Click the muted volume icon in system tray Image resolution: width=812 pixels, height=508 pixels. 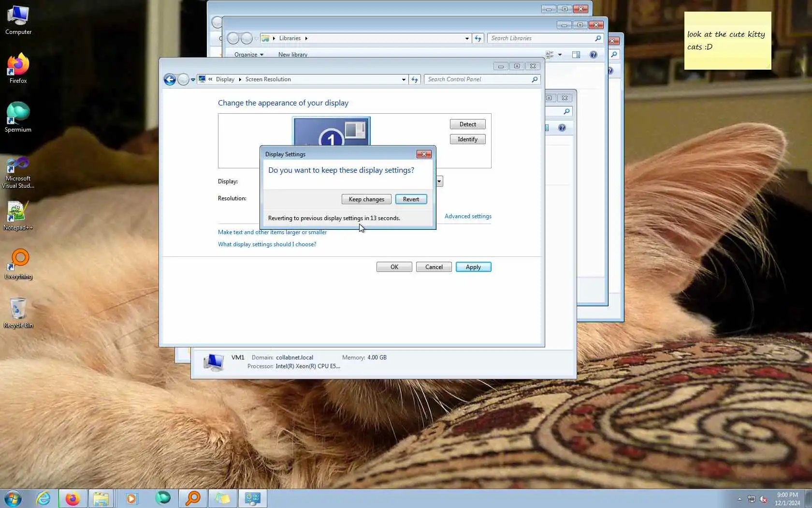click(x=764, y=499)
